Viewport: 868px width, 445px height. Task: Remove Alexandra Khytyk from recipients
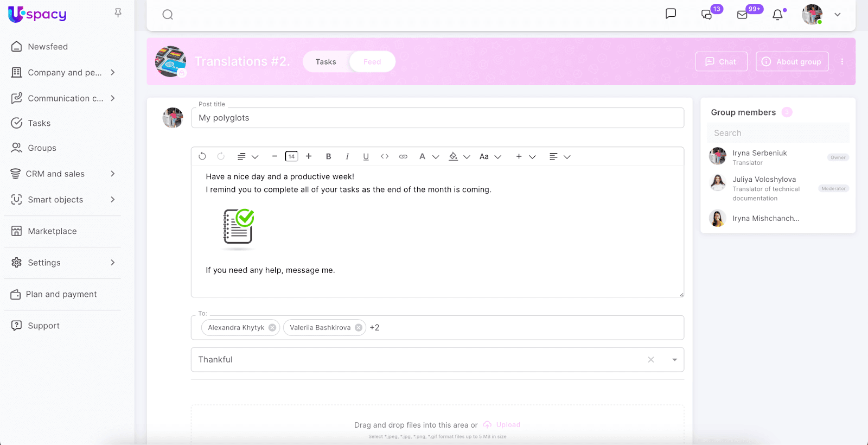(x=272, y=328)
